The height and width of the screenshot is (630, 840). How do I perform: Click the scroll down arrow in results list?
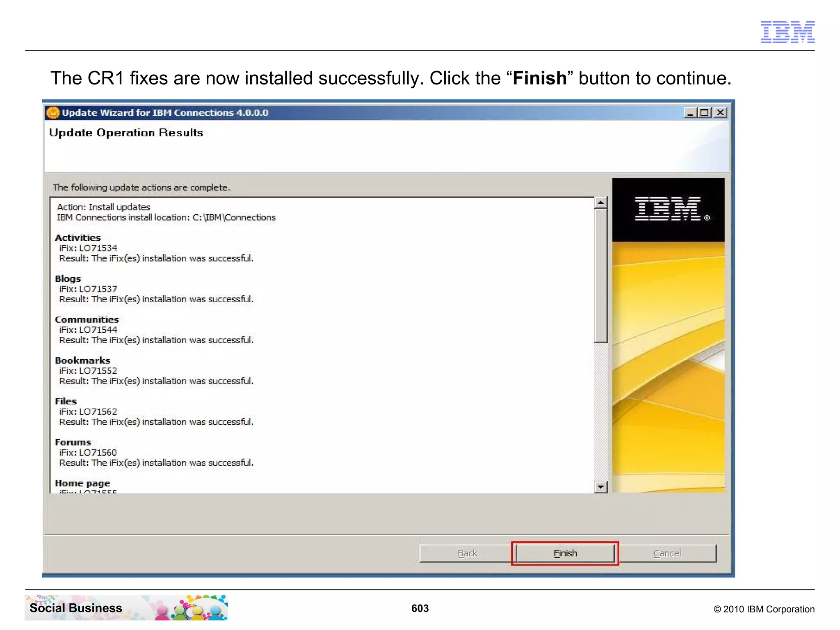tap(601, 487)
